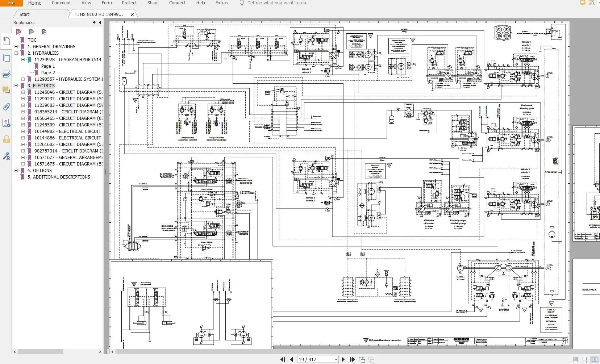Screen dimensions: 600x364
Task: Open the Attachments panel paperclip
Action: coord(7,106)
